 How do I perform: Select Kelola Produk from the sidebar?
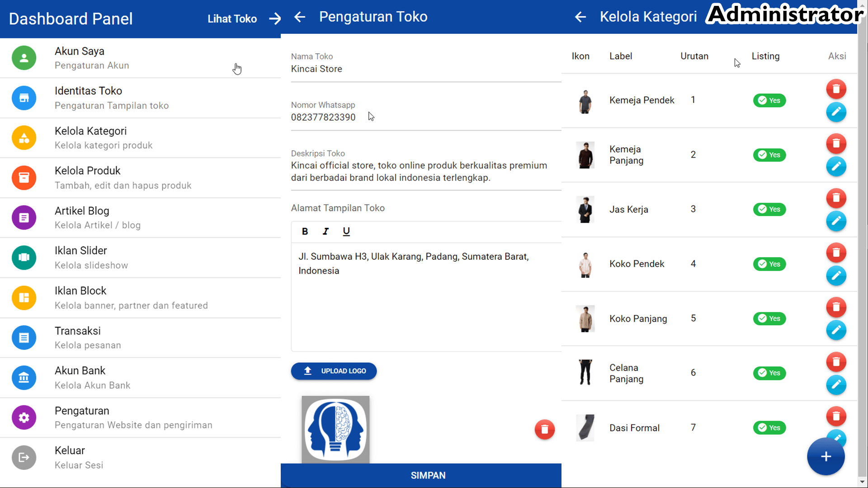87,171
